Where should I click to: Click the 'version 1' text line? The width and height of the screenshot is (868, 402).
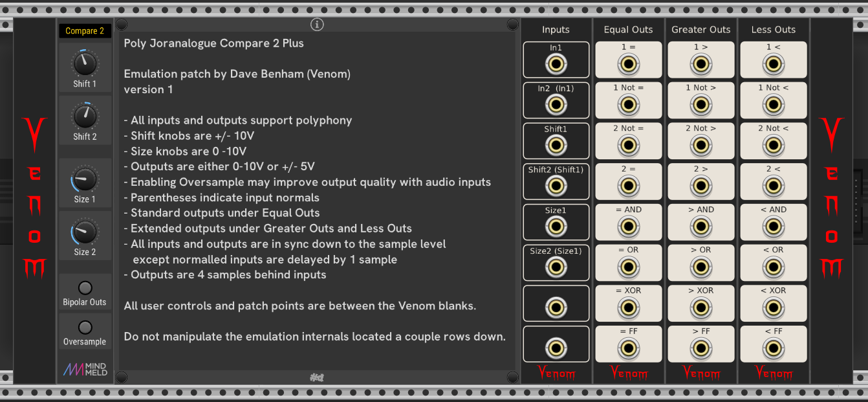pos(148,89)
